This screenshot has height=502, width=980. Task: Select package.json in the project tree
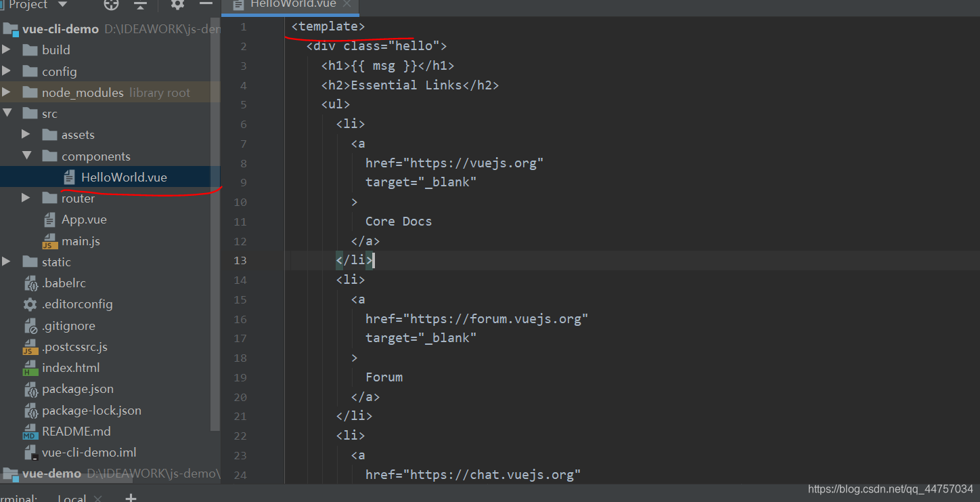point(78,389)
